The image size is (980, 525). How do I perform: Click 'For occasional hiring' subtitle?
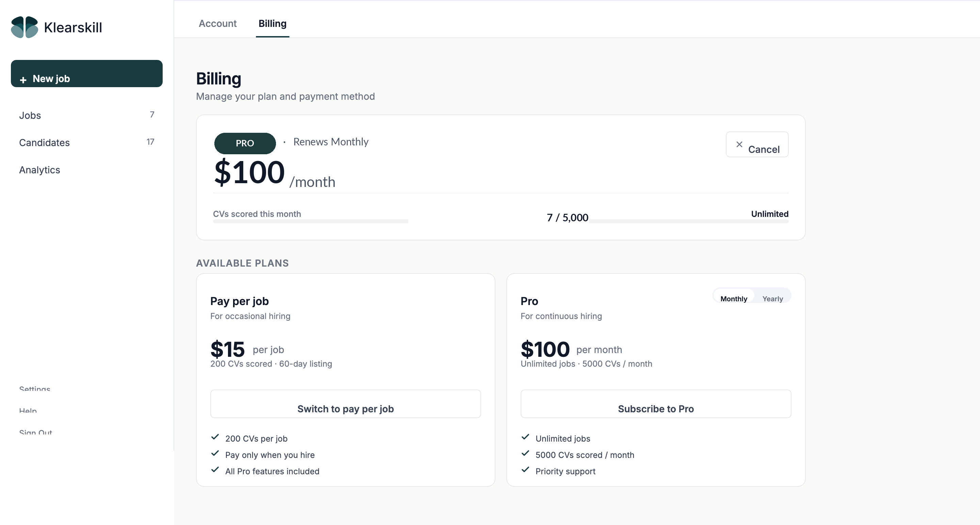pyautogui.click(x=250, y=316)
